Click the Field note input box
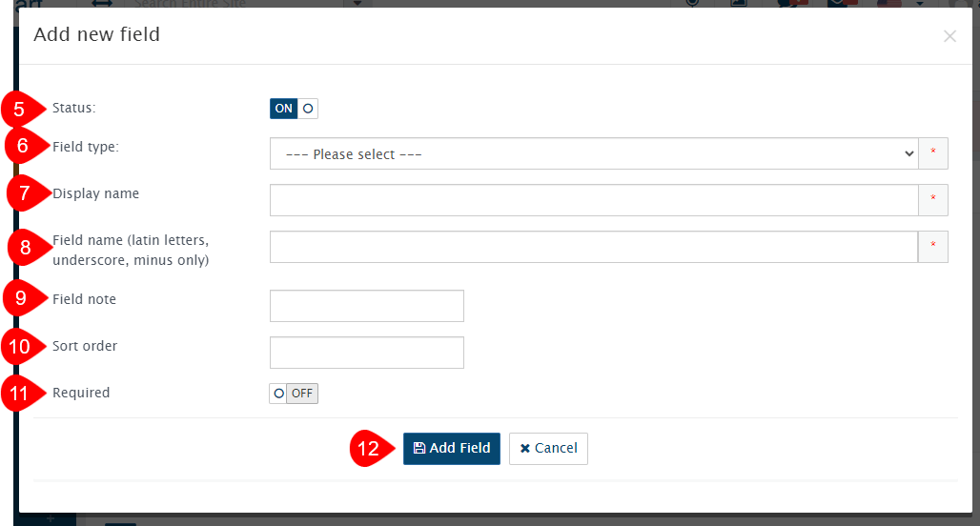The width and height of the screenshot is (980, 526). click(x=367, y=306)
